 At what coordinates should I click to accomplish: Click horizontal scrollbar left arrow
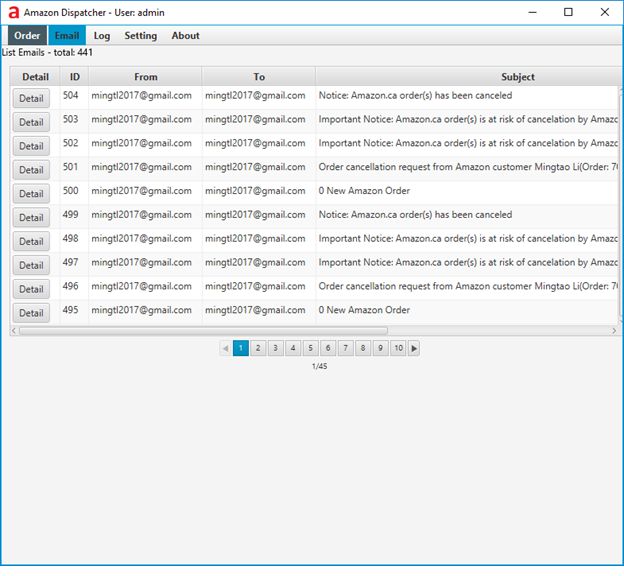(x=14, y=331)
